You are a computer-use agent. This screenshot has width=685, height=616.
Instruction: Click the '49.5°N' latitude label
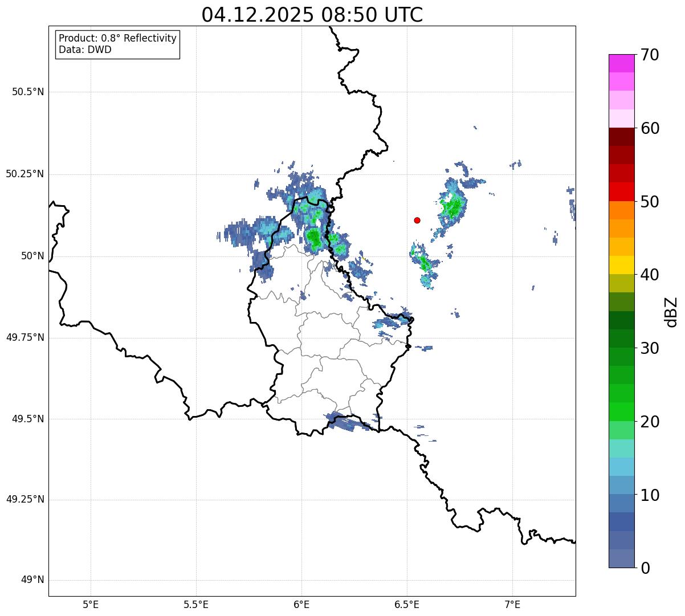coord(27,419)
